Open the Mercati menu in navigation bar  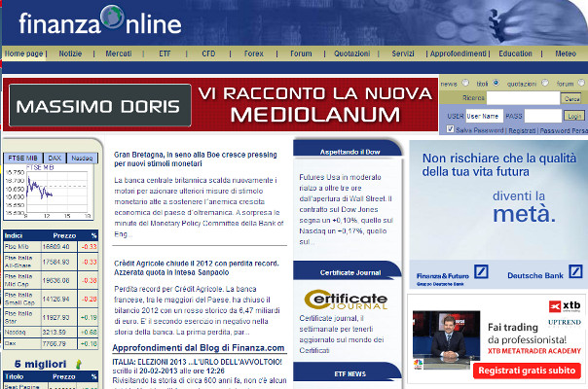[118, 53]
